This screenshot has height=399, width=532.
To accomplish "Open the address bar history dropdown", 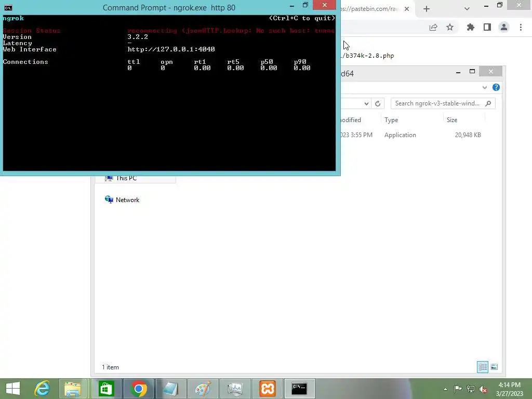I will click(x=366, y=103).
